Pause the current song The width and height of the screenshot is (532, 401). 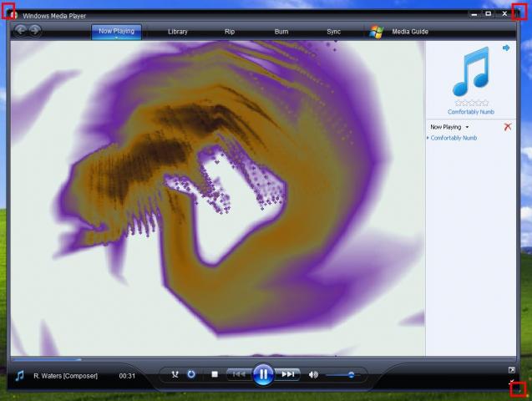263,374
